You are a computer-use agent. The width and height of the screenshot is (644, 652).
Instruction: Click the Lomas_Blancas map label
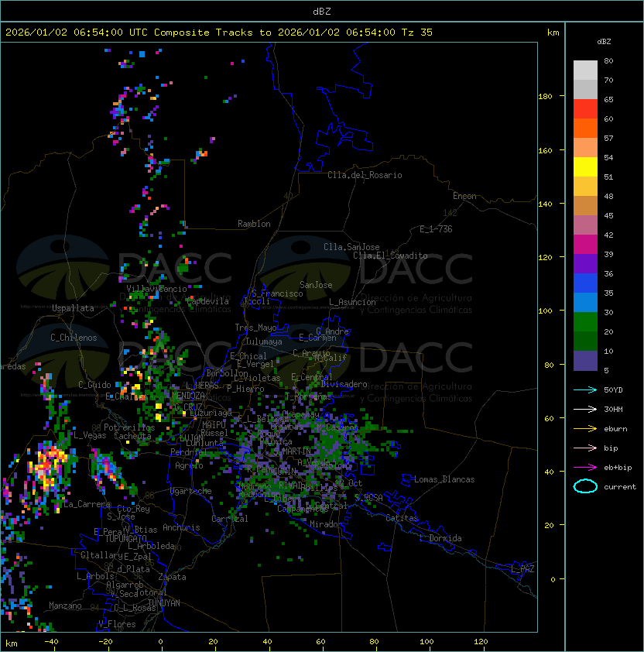(x=444, y=479)
